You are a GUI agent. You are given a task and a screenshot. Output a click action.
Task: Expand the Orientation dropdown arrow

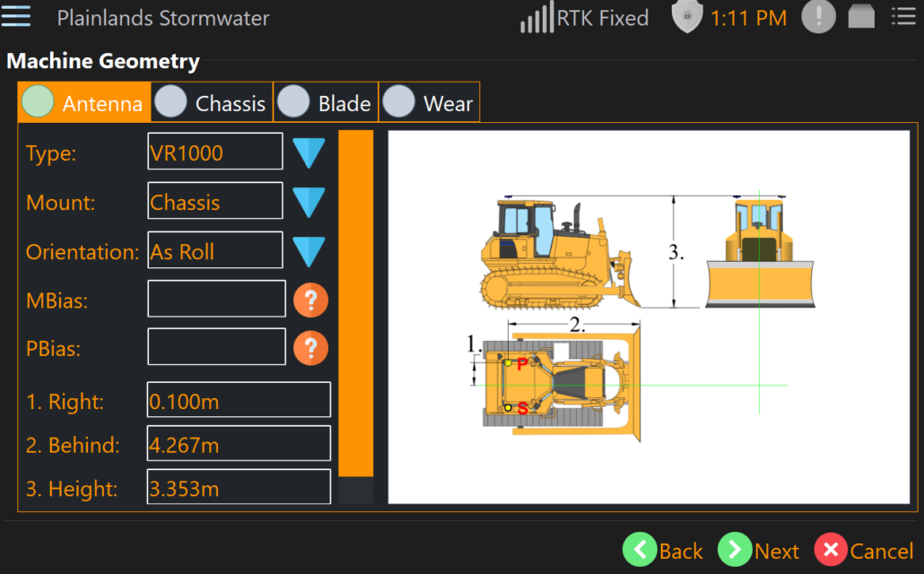(x=309, y=252)
